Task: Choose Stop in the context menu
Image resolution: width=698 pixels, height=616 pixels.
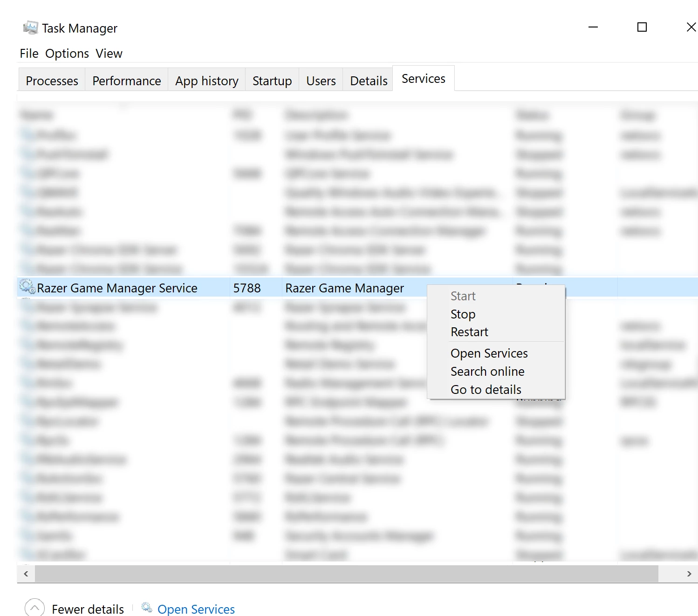Action: pos(496,314)
